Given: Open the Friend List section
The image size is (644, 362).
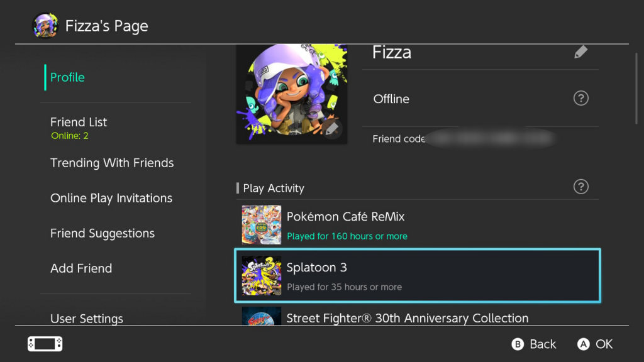Looking at the screenshot, I should [79, 122].
